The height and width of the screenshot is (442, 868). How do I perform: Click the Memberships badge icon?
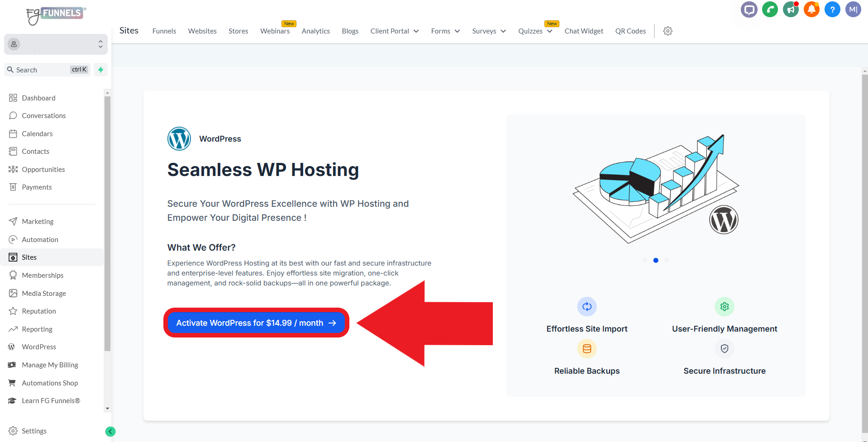coord(13,275)
